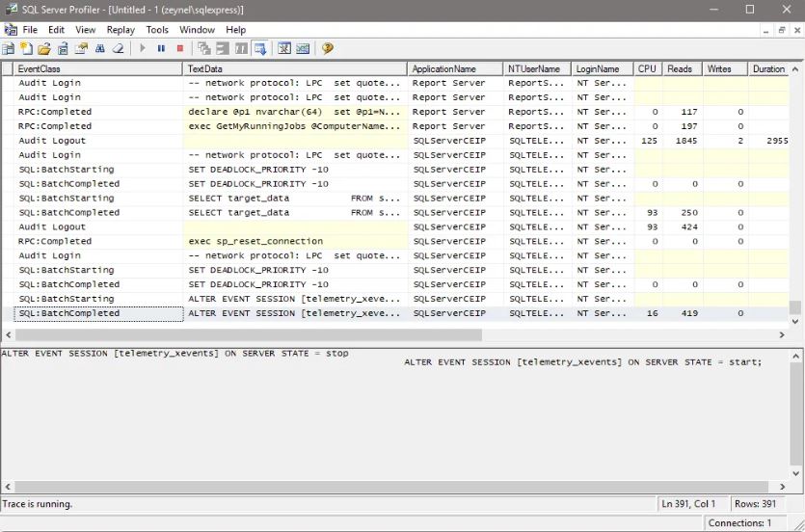This screenshot has width=805, height=532.
Task: Click trace grid vertical scroll down arrow
Action: [x=795, y=322]
